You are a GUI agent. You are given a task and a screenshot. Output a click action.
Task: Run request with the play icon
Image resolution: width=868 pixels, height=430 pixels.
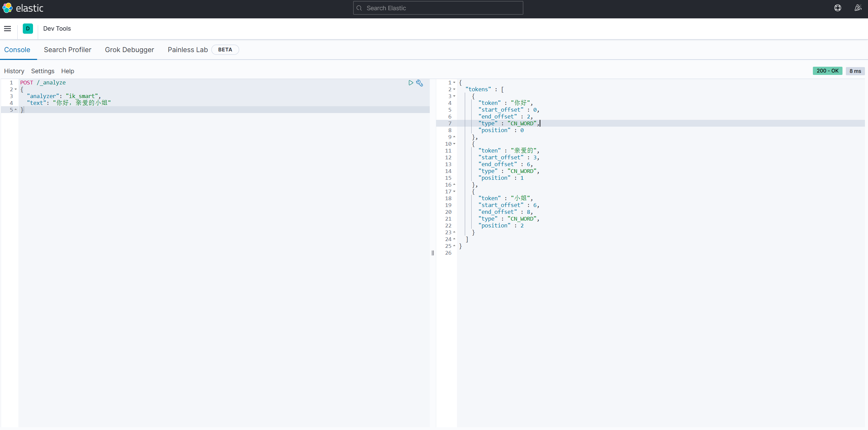411,83
